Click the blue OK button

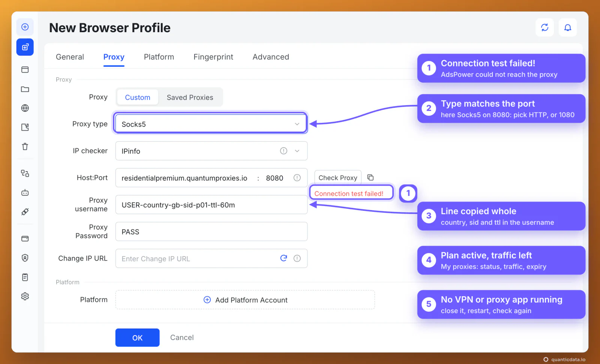tap(138, 338)
